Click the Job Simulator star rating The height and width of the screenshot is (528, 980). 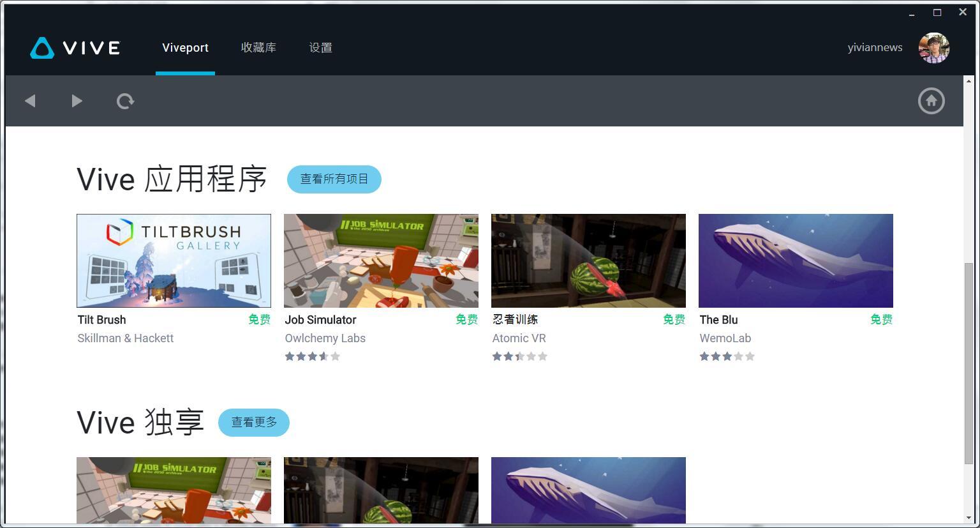(x=313, y=356)
